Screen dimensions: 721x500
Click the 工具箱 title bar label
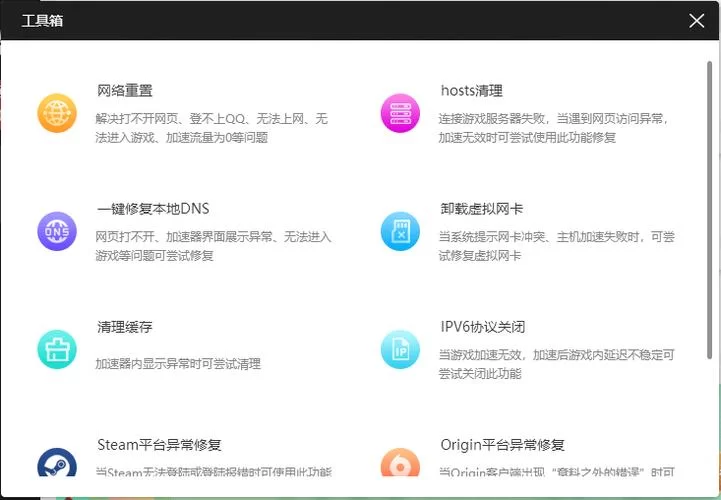42,21
